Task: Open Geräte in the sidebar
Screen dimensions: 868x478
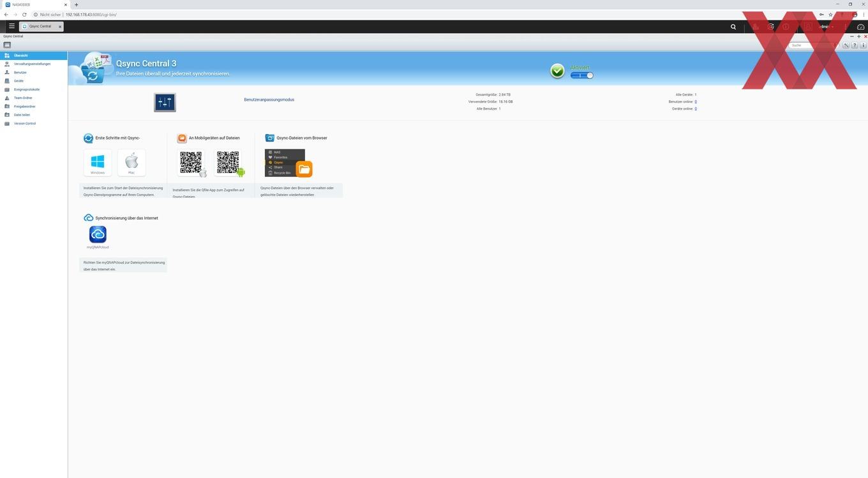Action: [x=34, y=81]
